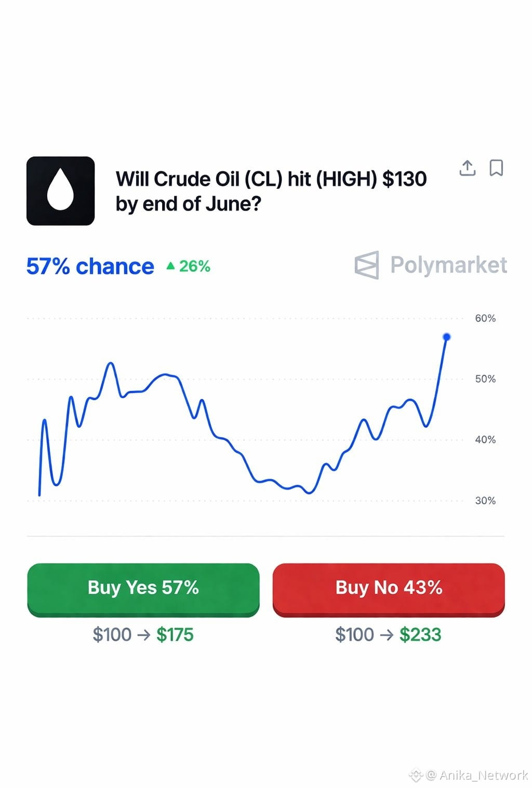Click the $233 payout under Buy No

(420, 635)
